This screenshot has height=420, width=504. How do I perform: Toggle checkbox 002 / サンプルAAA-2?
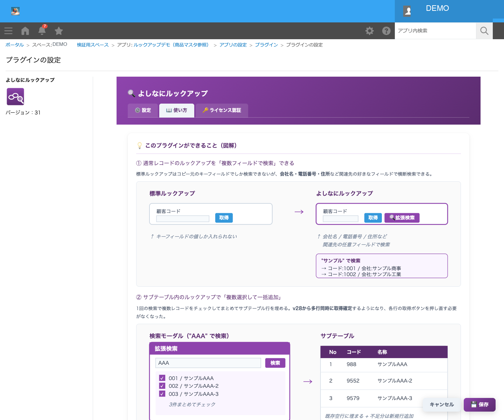(x=162, y=386)
